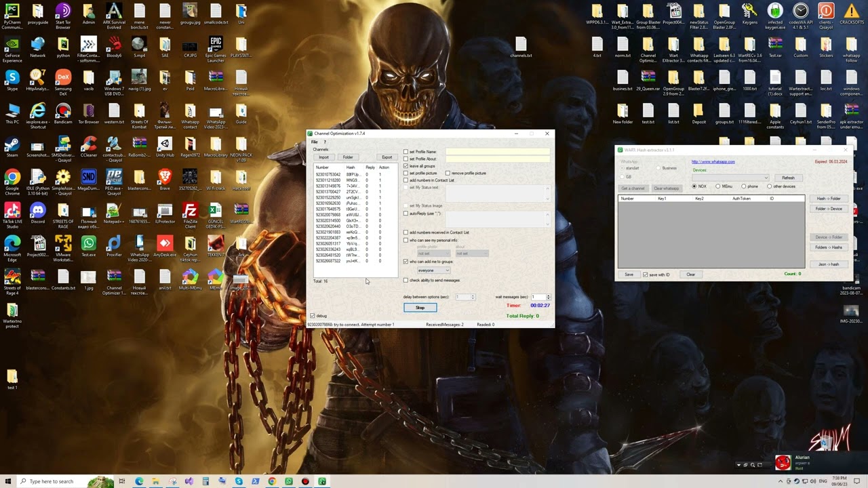868x488 pixels.
Task: Open the Steam desktop icon
Action: point(12,147)
